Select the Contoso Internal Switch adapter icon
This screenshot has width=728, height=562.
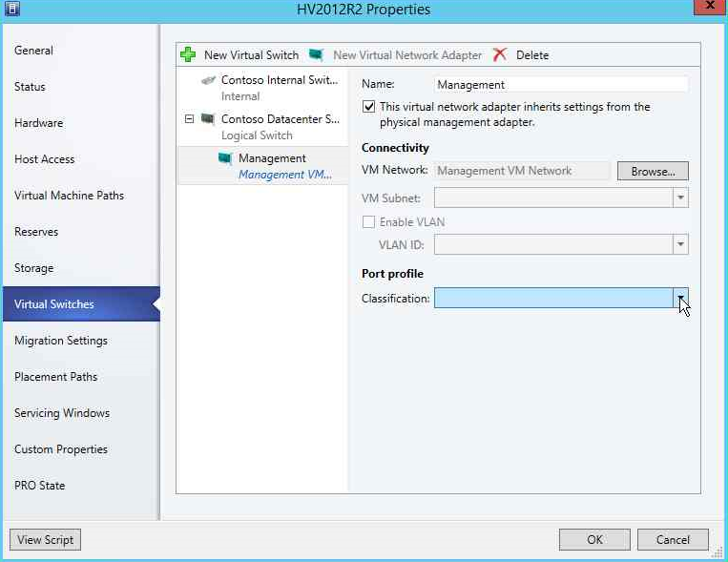coord(208,80)
